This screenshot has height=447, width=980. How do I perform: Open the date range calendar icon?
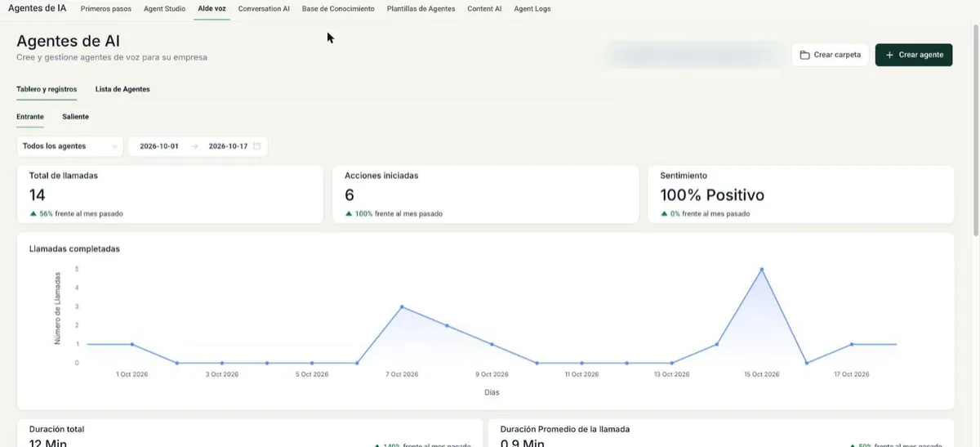(257, 146)
